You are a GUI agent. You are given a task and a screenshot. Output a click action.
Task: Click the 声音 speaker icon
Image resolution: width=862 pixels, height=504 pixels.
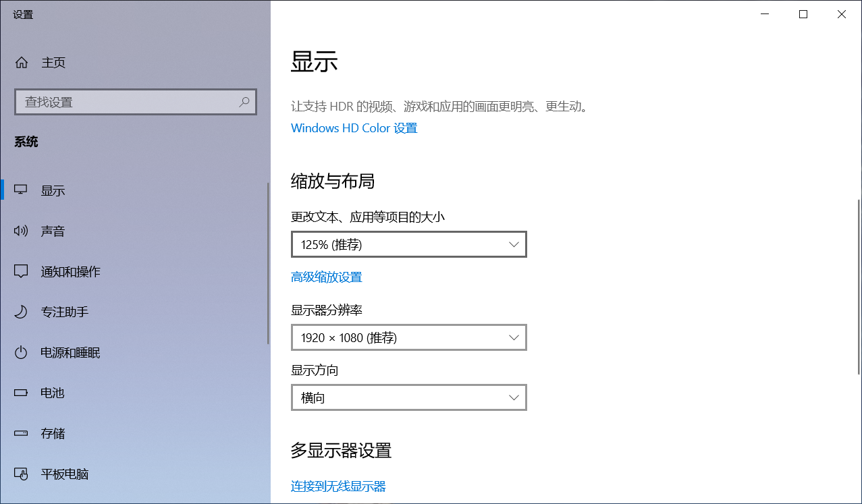pyautogui.click(x=22, y=231)
